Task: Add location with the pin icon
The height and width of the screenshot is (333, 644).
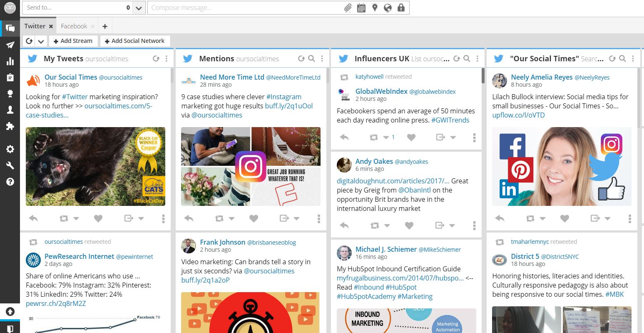Action: click(x=375, y=8)
